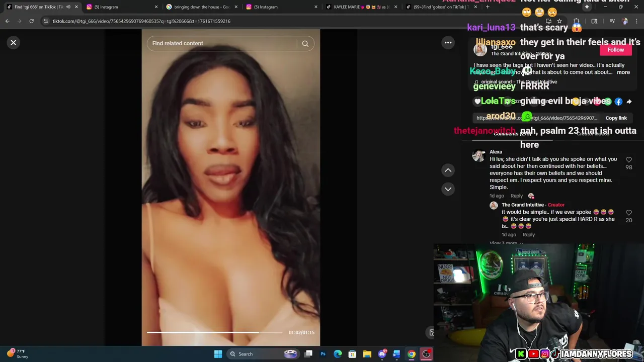644x362 pixels.
Task: Click the Gemini sparkle icon in Chrome titlebar
Action: point(587,7)
